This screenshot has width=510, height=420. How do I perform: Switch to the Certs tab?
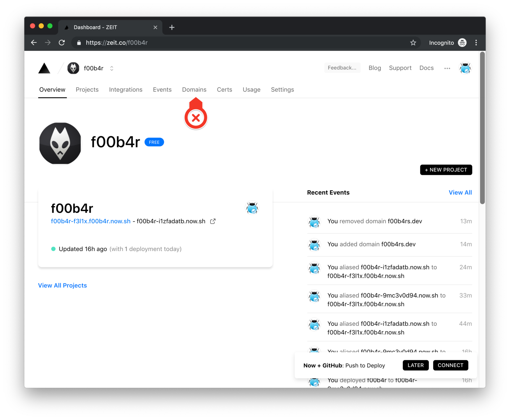click(x=224, y=90)
